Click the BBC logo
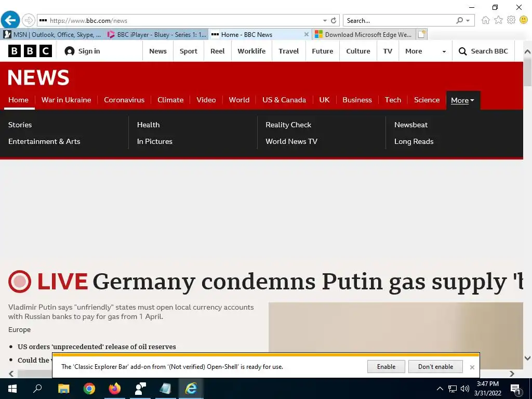The image size is (532, 399). click(30, 51)
